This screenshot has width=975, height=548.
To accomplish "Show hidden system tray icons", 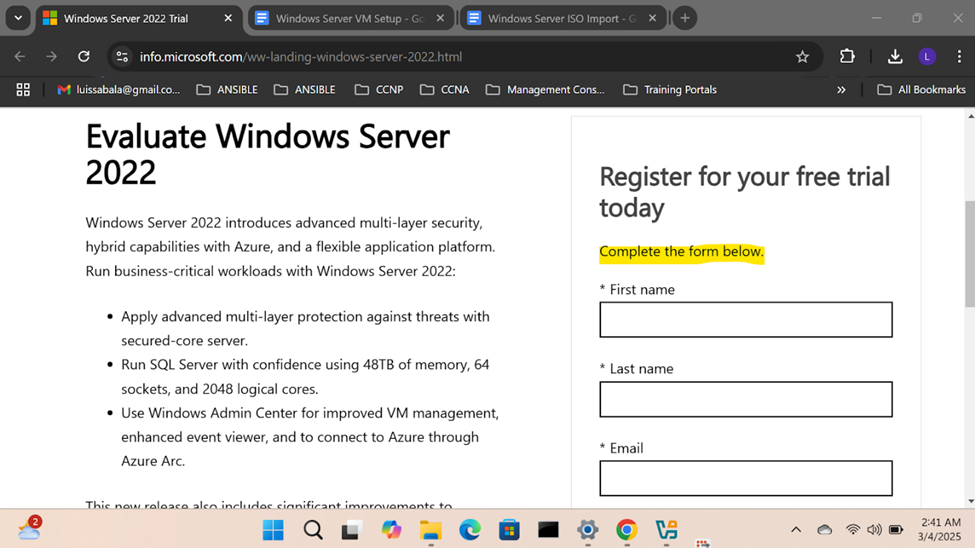I will 796,530.
